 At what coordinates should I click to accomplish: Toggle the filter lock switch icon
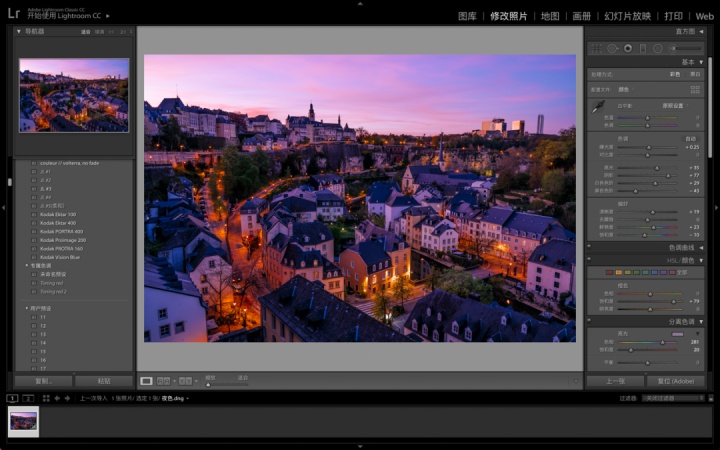pyautogui.click(x=711, y=399)
